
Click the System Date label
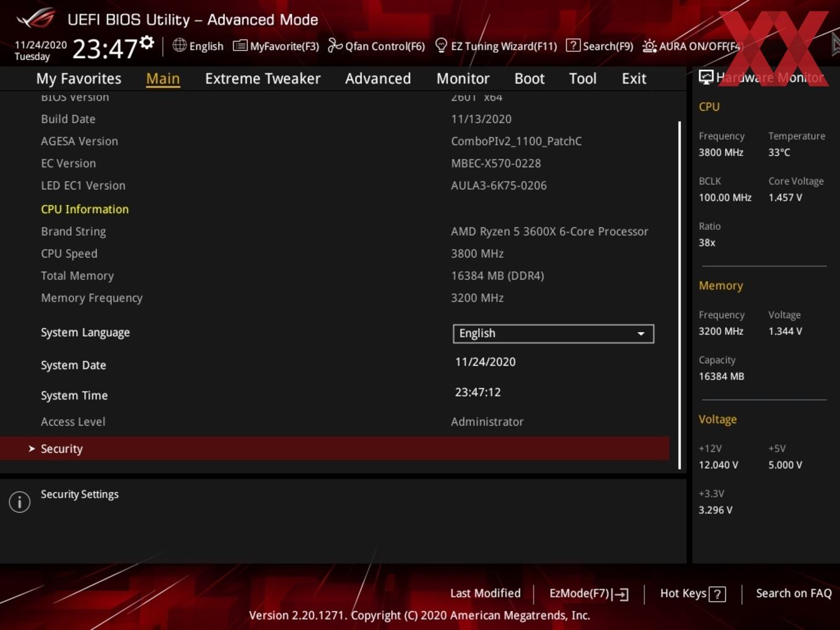(73, 365)
